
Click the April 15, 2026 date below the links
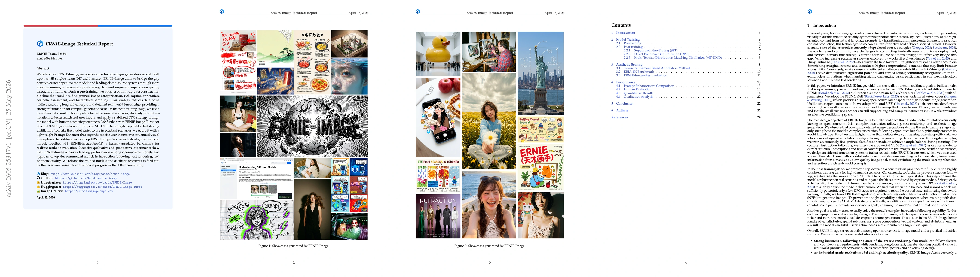click(x=46, y=198)
